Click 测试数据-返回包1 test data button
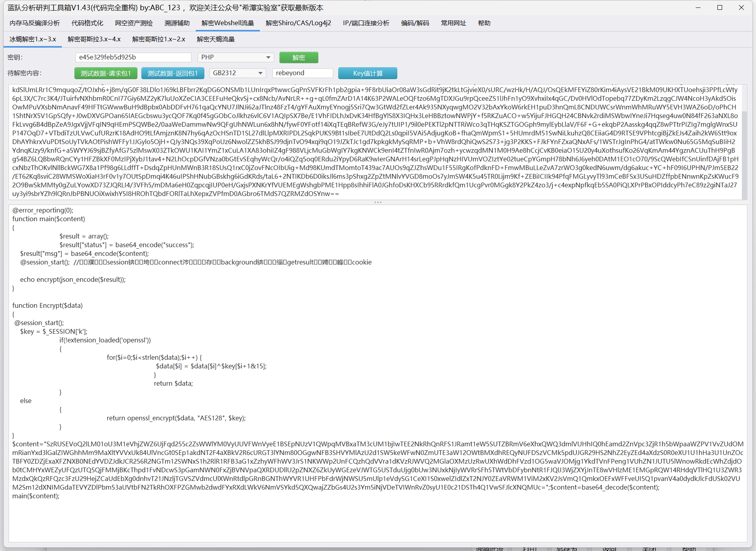 point(172,73)
